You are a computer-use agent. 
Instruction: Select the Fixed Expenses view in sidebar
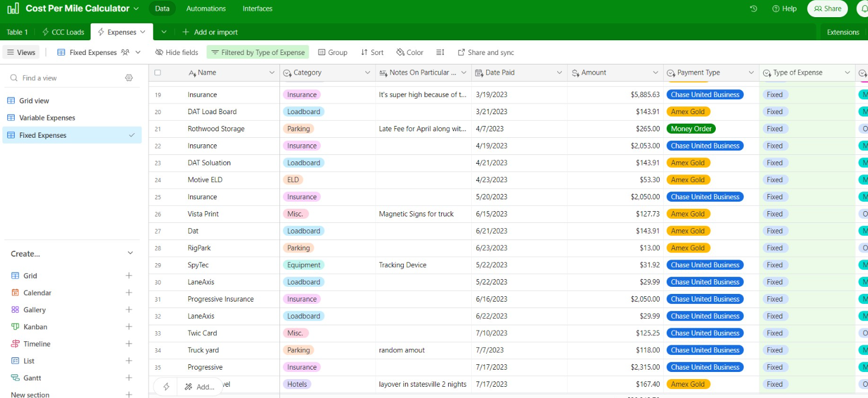click(72, 135)
